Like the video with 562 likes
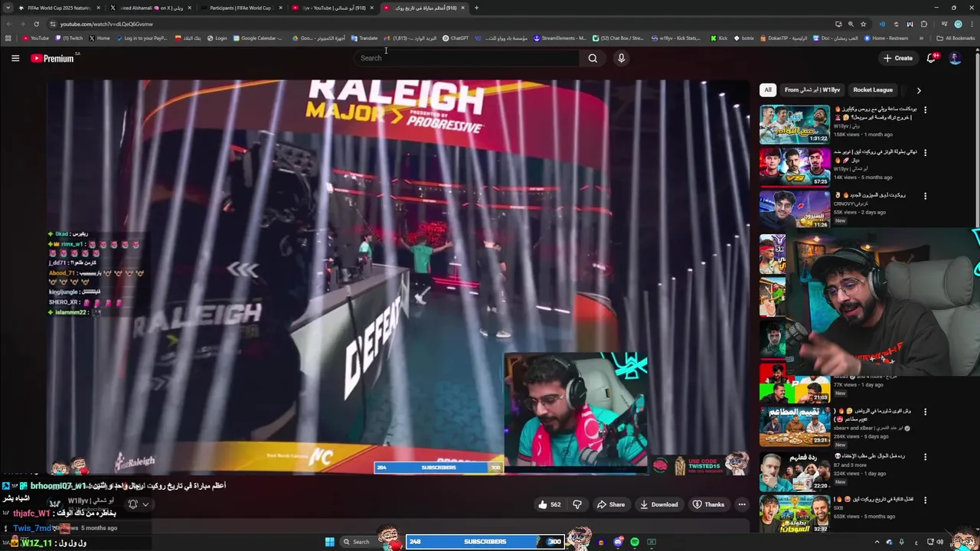Viewport: 980px width, 551px height. coord(550,504)
